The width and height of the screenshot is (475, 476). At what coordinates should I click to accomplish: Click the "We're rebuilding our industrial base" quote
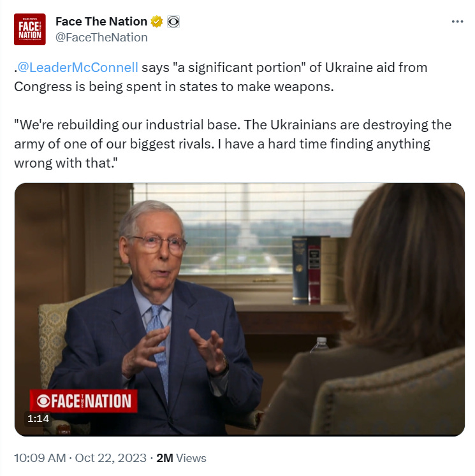233,144
